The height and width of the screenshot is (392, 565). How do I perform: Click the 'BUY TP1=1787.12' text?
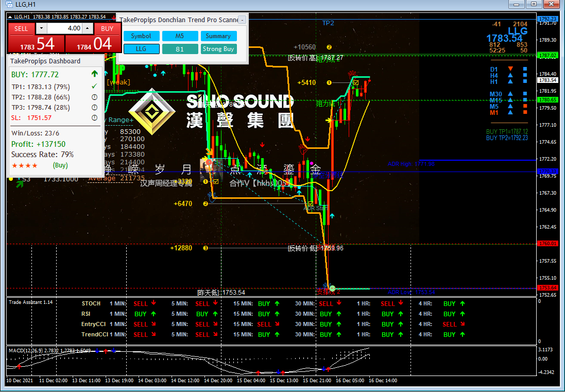[507, 132]
